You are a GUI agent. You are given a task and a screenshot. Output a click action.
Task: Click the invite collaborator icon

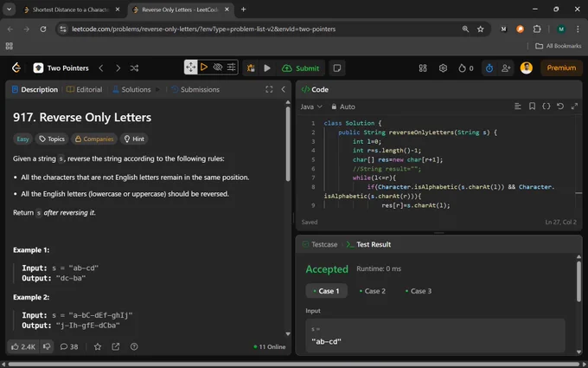click(506, 68)
